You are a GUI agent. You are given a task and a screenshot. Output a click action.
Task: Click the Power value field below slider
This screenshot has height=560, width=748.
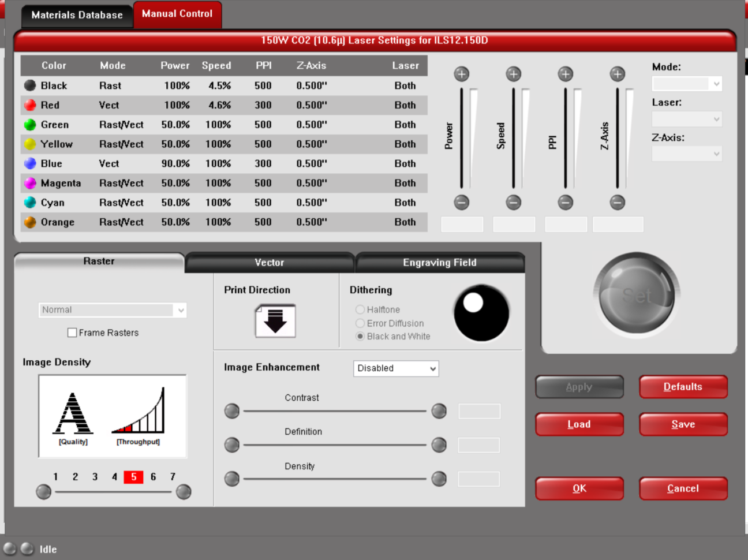[462, 225]
